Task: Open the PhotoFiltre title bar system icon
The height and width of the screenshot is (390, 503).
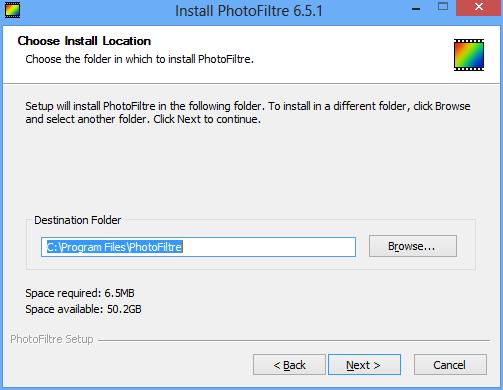Action: coord(12,10)
